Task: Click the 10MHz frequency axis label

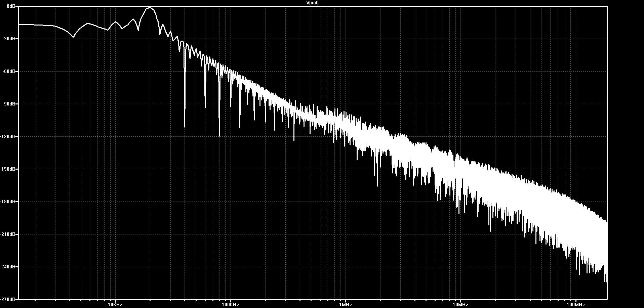Action: click(x=460, y=305)
